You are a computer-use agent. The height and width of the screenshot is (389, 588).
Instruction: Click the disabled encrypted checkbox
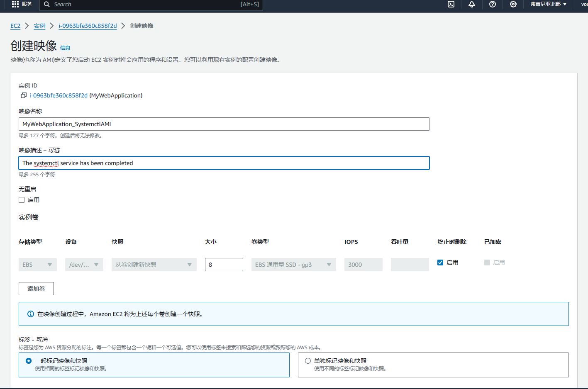point(487,263)
